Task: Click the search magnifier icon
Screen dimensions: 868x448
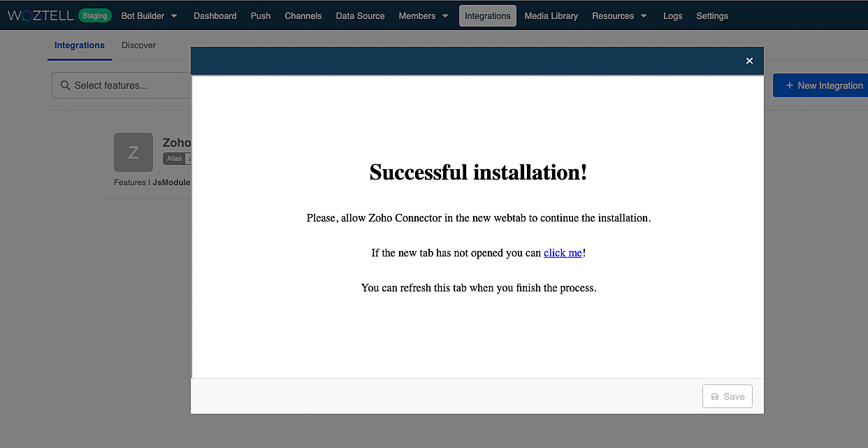Action: click(x=65, y=85)
